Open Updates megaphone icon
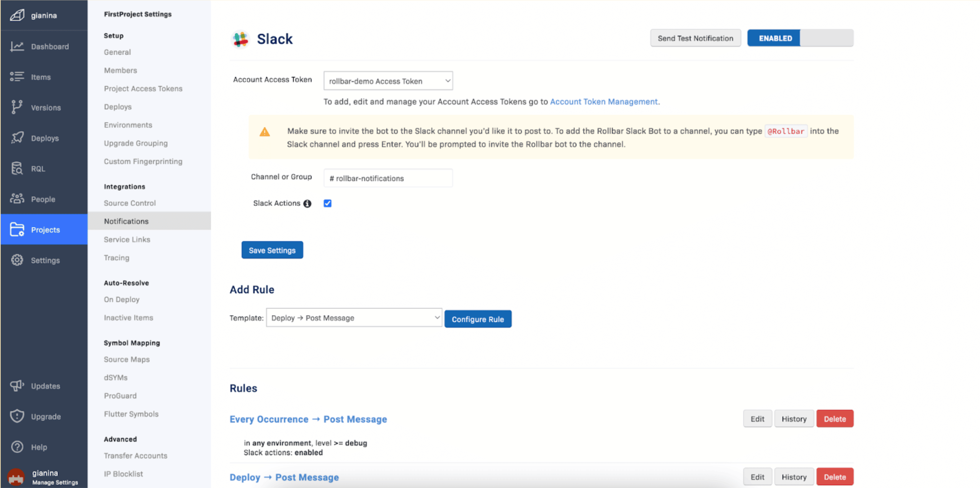Viewport: 980px width, 488px height. coord(17,386)
